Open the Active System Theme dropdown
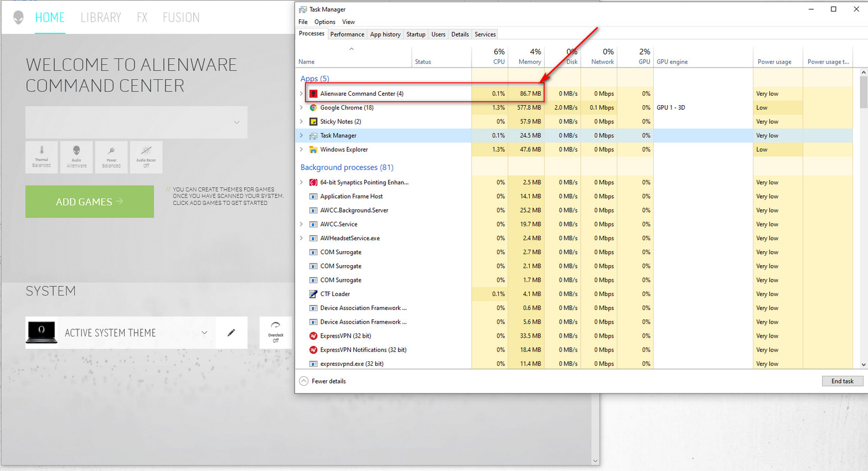868x471 pixels. tap(204, 333)
